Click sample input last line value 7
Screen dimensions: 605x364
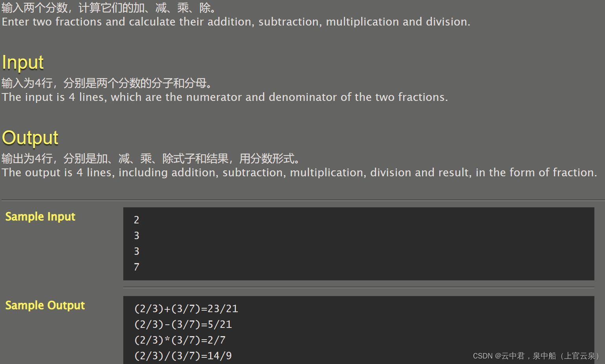(136, 267)
